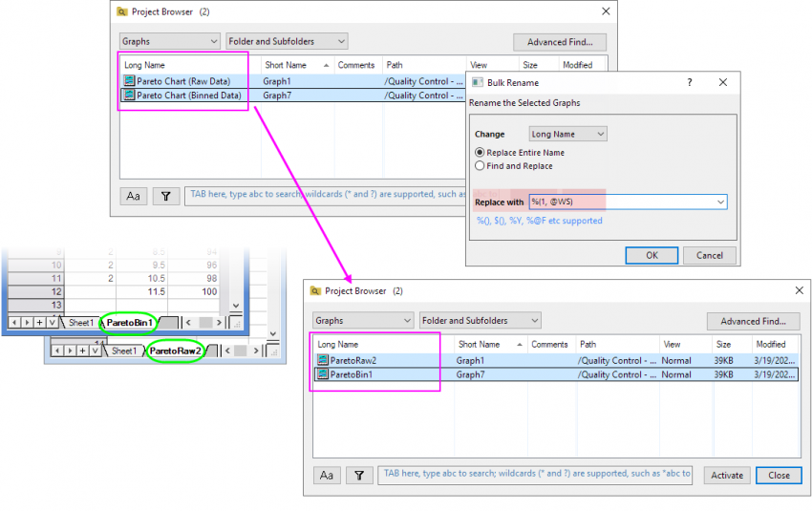Sort by Modified column header
The image size is (812, 511).
pos(770,344)
